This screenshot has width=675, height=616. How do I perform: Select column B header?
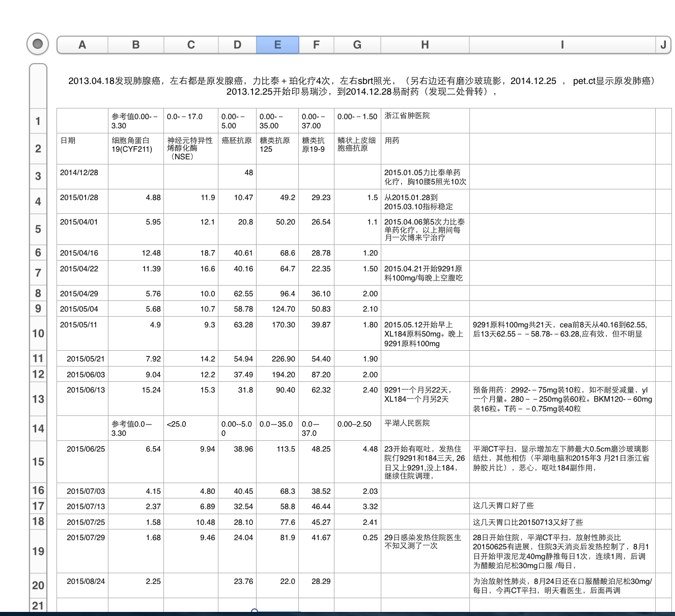[x=136, y=45]
